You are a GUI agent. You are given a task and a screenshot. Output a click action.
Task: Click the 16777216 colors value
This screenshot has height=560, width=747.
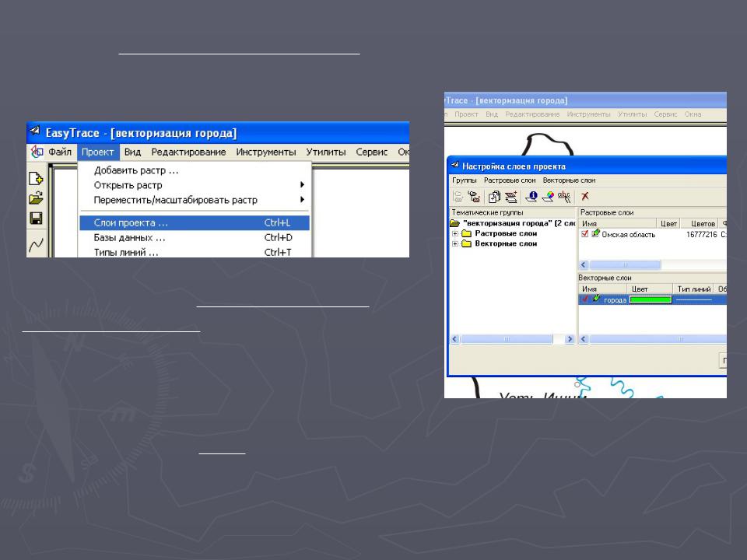tap(701, 234)
